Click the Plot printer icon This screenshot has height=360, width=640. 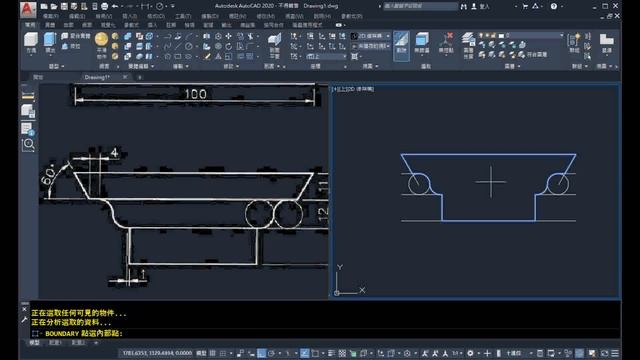(x=104, y=6)
